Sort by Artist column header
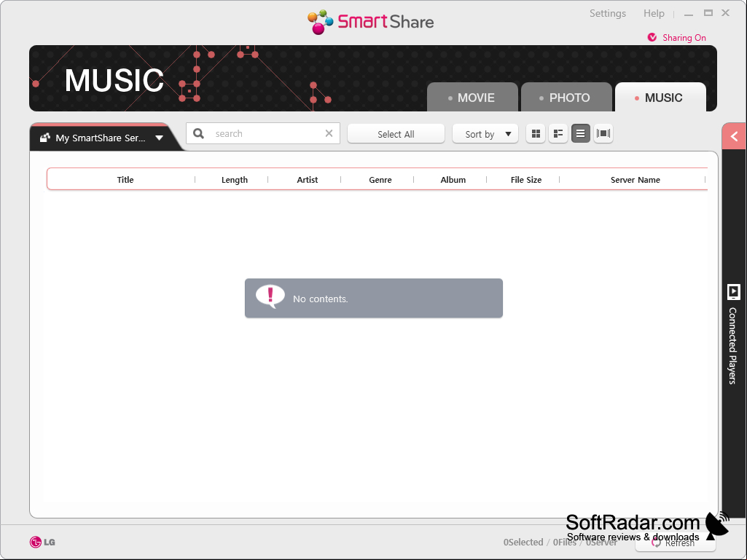This screenshot has height=560, width=747. pyautogui.click(x=308, y=180)
